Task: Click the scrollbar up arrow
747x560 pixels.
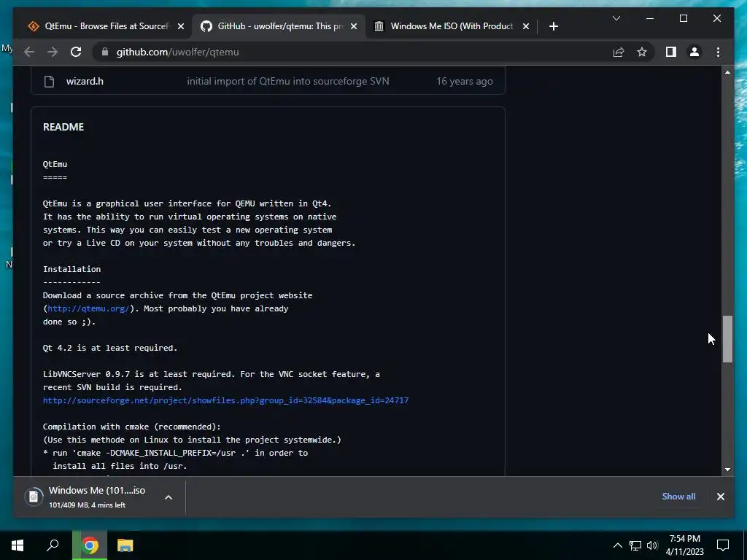Action: (x=727, y=72)
